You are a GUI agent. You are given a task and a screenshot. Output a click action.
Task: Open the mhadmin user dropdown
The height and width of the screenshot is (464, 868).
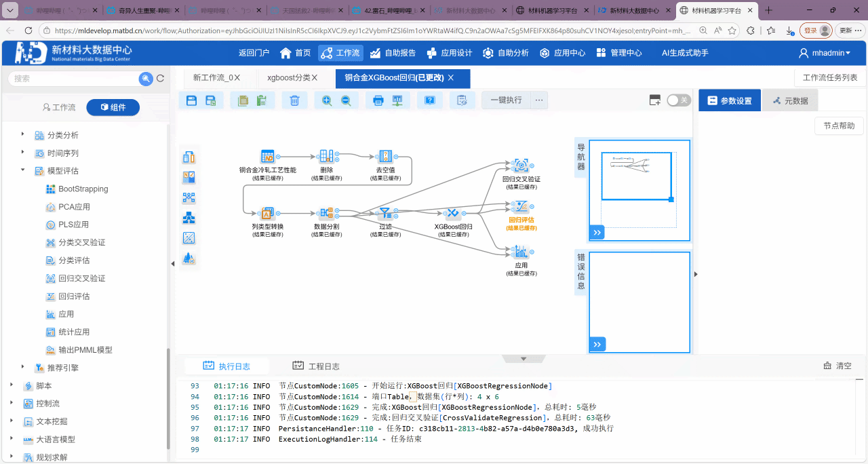tap(824, 53)
